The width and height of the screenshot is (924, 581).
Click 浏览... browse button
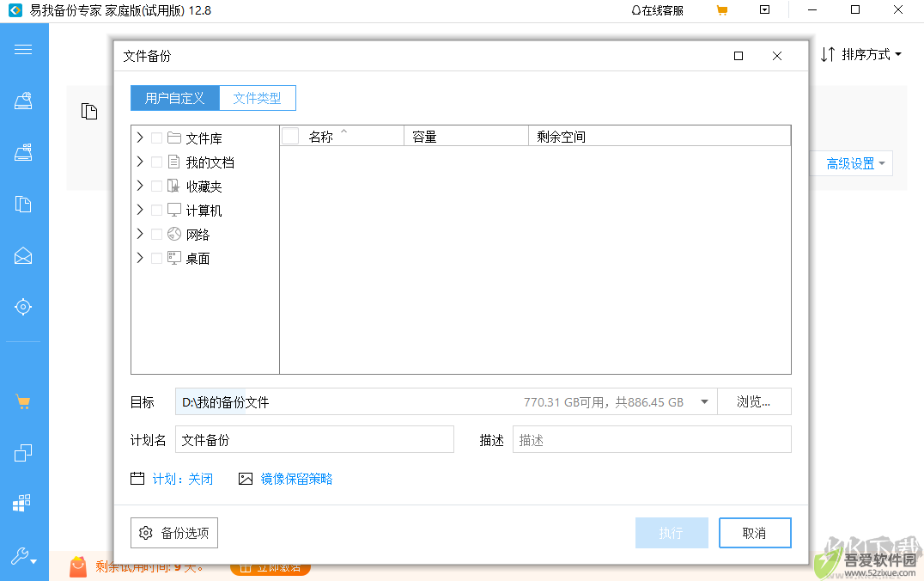pos(754,401)
